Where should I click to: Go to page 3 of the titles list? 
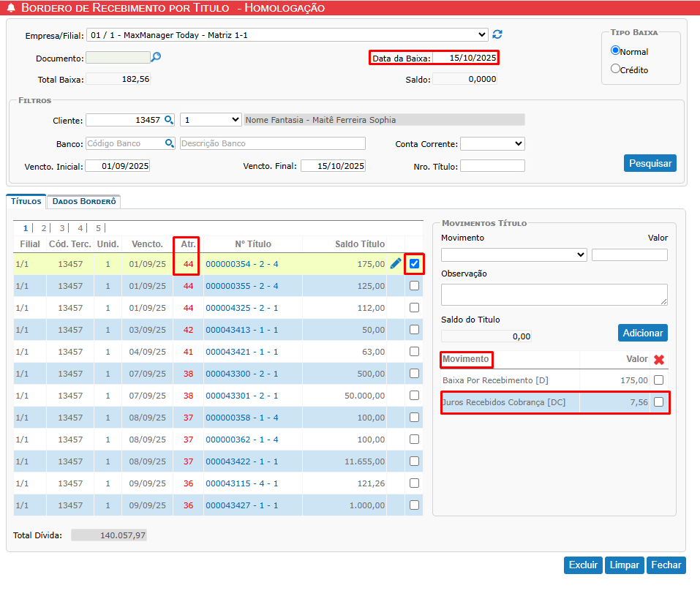click(x=62, y=228)
